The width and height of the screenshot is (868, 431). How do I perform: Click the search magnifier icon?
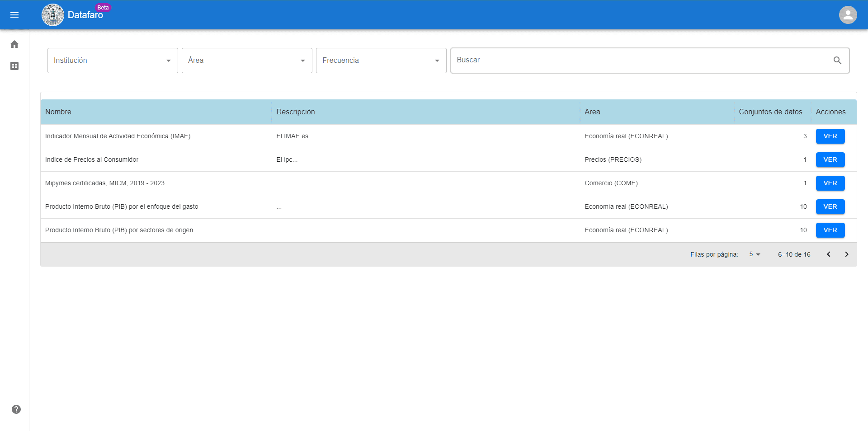[x=837, y=61]
